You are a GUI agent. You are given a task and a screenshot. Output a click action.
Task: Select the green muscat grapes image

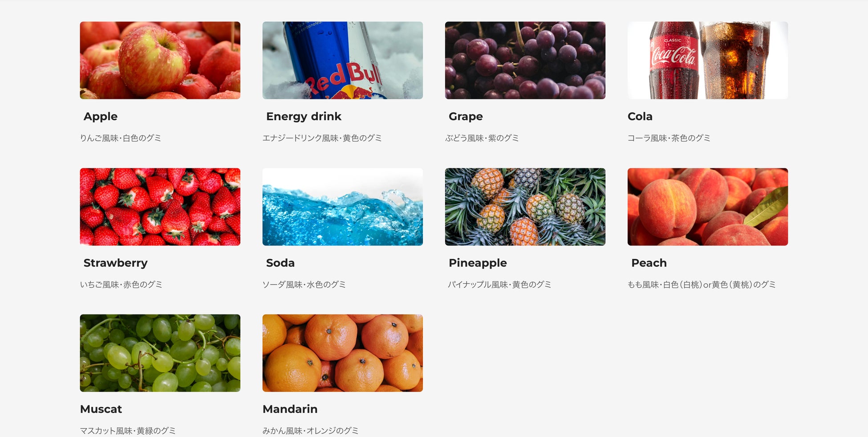pyautogui.click(x=160, y=353)
